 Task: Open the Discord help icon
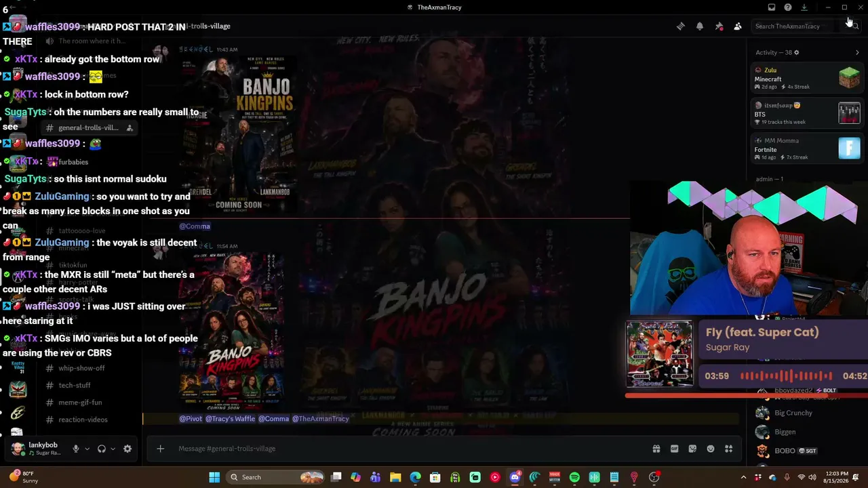point(788,7)
